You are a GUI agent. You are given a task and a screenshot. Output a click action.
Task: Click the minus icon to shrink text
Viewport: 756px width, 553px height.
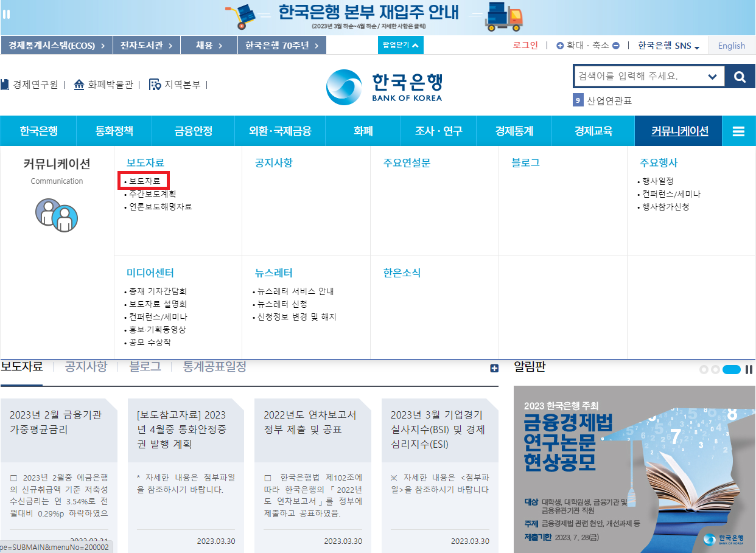[616, 46]
